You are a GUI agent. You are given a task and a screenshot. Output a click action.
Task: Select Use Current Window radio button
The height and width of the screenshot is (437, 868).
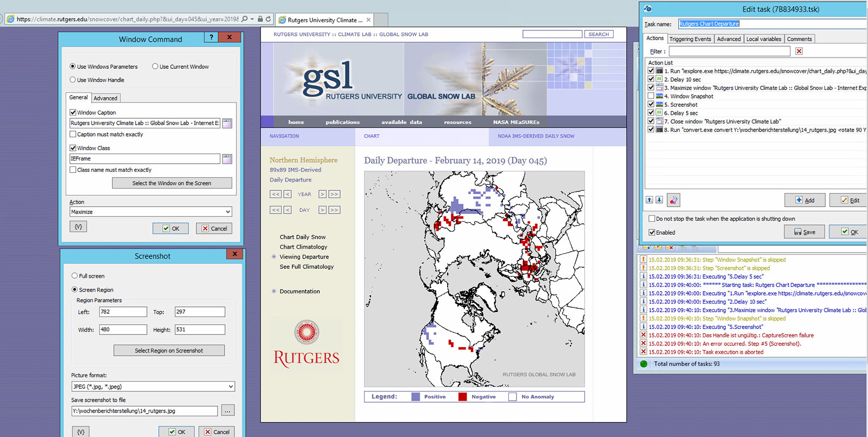point(155,67)
